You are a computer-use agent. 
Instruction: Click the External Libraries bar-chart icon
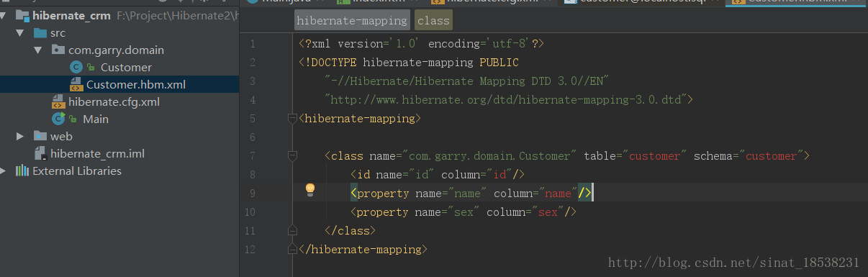(x=22, y=171)
